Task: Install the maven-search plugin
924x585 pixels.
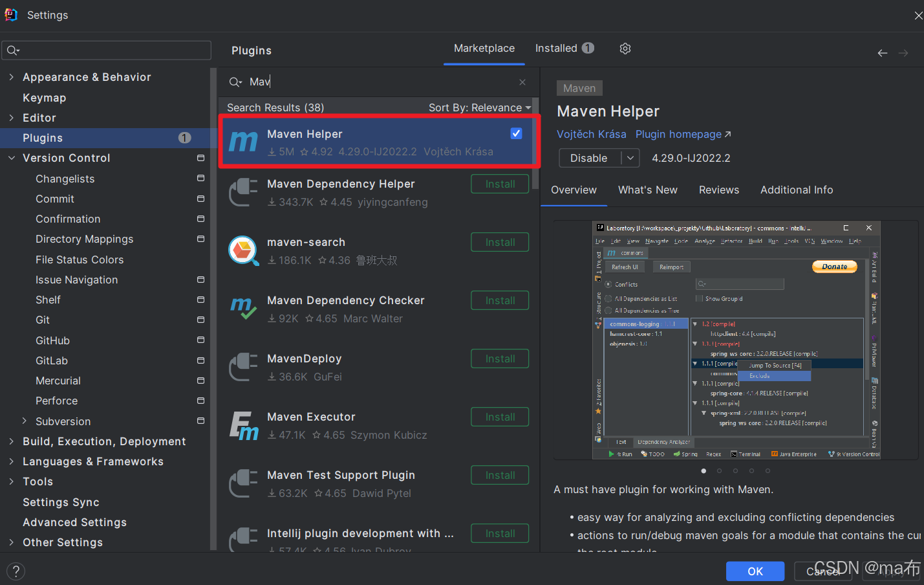Action: click(500, 243)
